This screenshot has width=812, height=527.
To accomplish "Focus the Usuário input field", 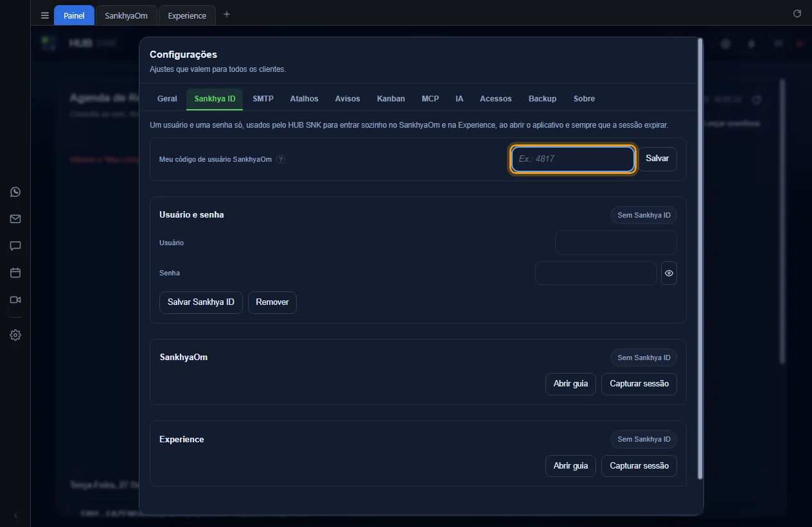I will (x=615, y=243).
